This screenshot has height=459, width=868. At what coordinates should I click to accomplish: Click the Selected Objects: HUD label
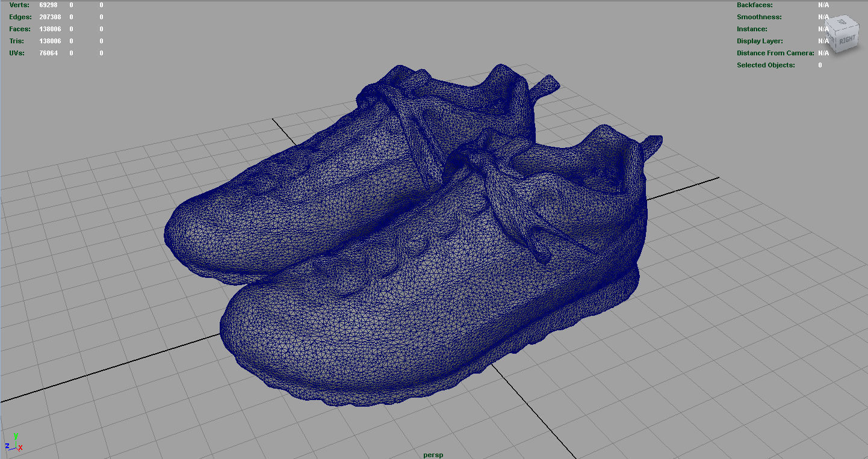pyautogui.click(x=766, y=65)
